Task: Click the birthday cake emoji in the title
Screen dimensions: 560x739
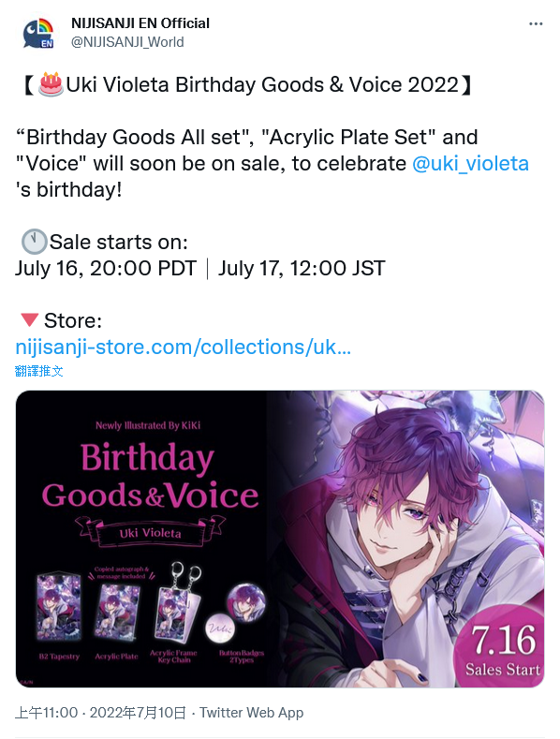Action: pyautogui.click(x=51, y=85)
